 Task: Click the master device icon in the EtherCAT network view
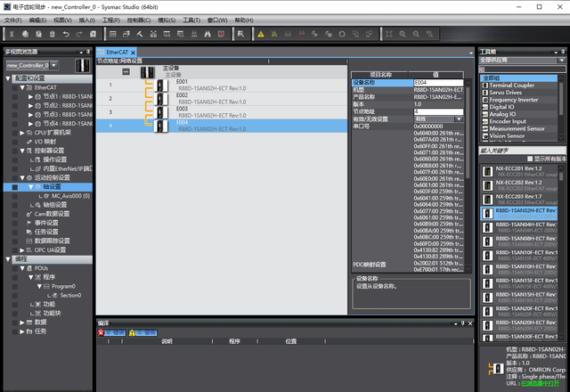(148, 71)
